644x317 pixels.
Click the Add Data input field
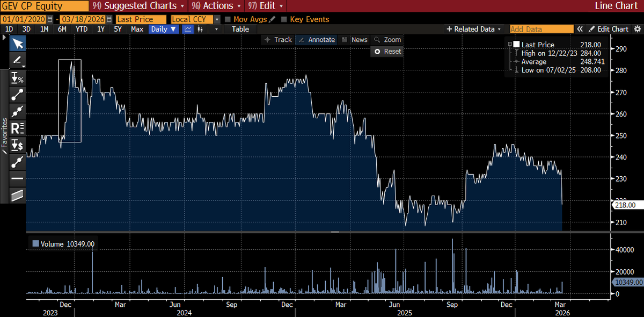[541, 29]
